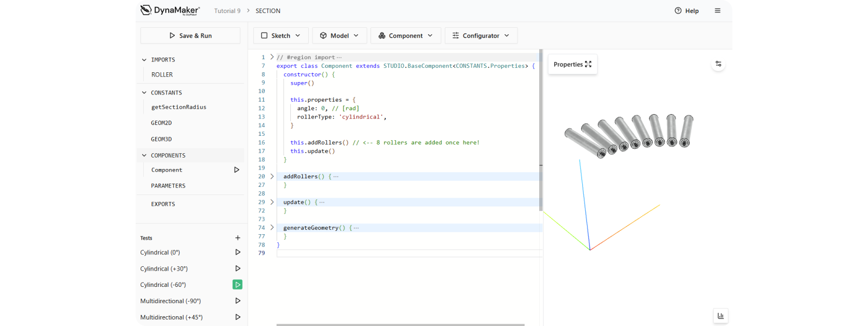This screenshot has width=868, height=326.
Task: Open the statistics chart icon
Action: pyautogui.click(x=720, y=316)
